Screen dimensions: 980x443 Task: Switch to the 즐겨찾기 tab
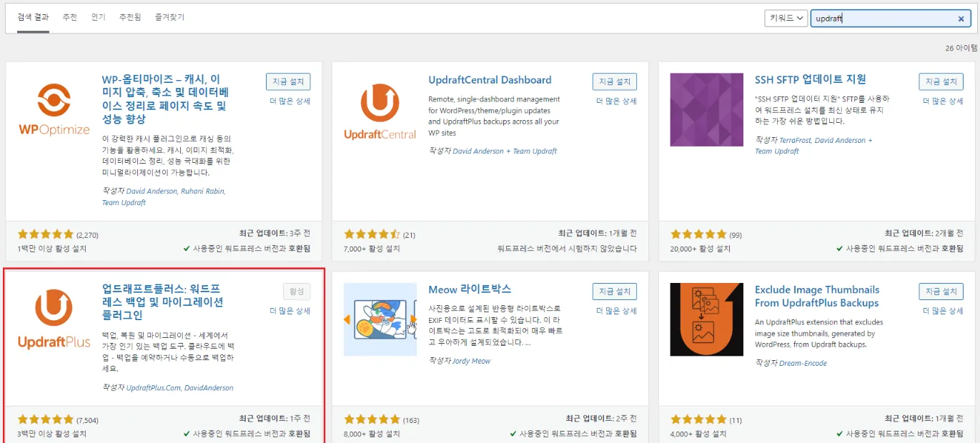tap(169, 16)
